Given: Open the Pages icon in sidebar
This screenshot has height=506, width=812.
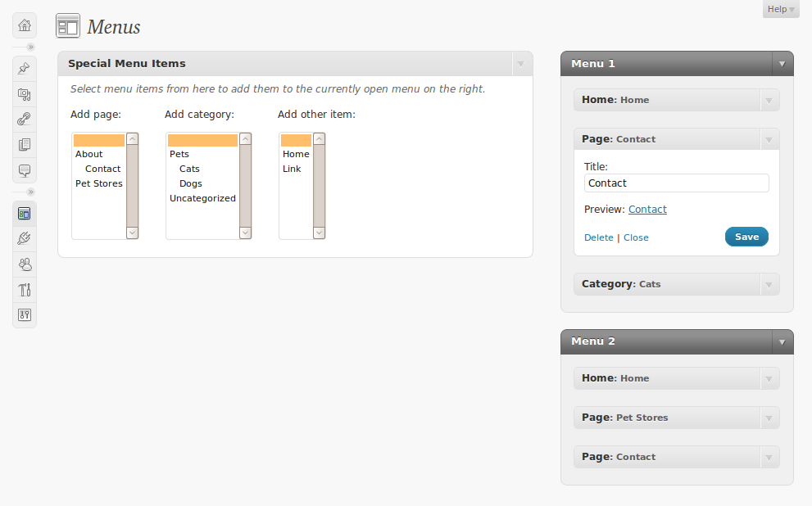Looking at the screenshot, I should (25, 145).
